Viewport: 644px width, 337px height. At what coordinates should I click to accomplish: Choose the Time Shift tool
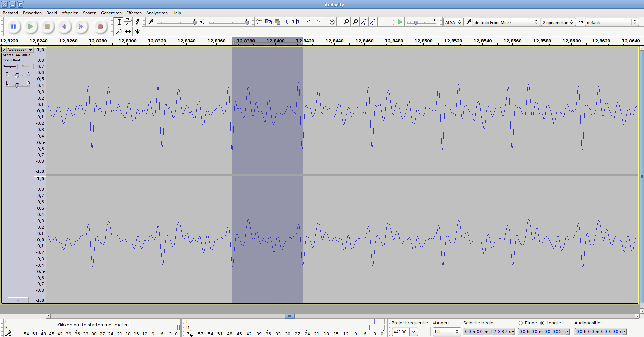[x=128, y=32]
